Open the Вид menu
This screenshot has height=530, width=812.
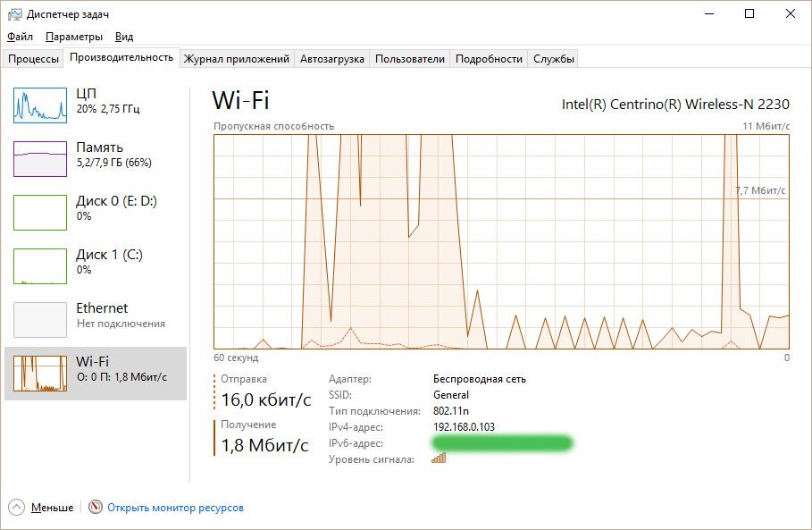click(x=124, y=37)
